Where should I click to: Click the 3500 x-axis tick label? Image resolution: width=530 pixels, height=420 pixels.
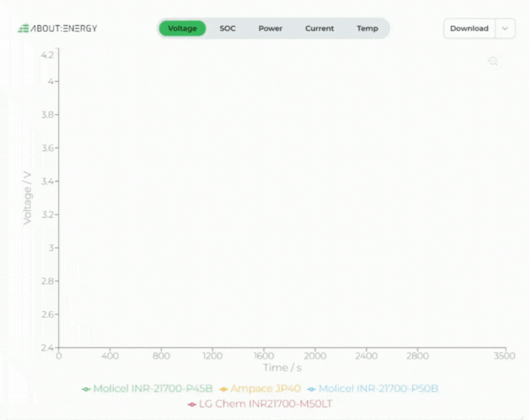click(x=504, y=356)
